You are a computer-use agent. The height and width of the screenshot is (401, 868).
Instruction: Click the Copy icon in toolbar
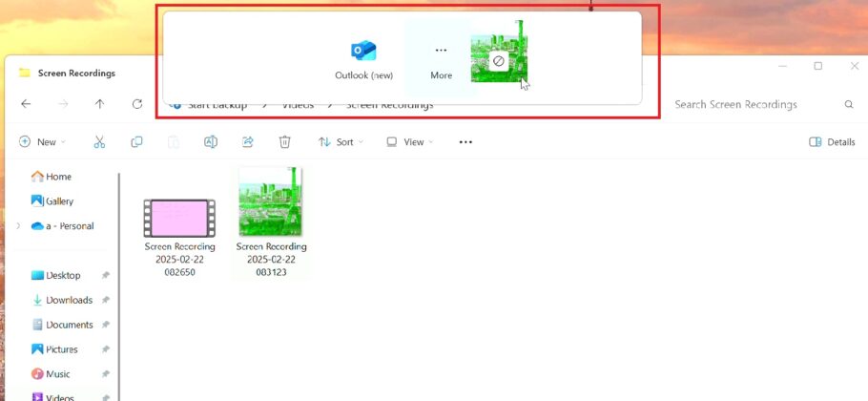136,142
